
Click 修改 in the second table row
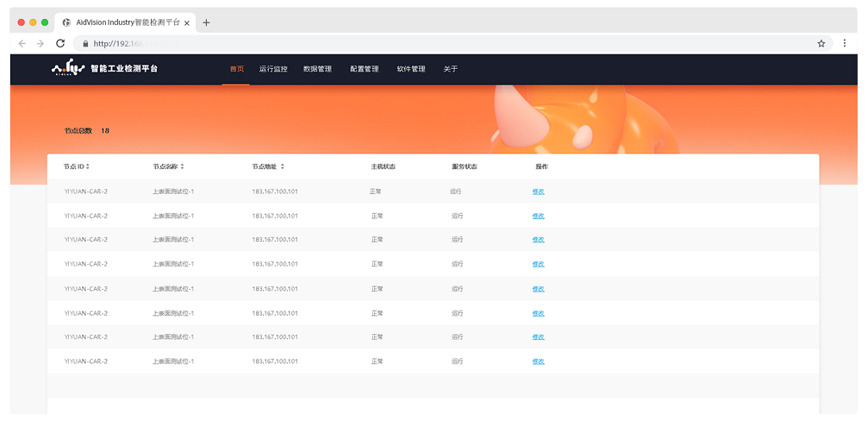[x=538, y=216]
